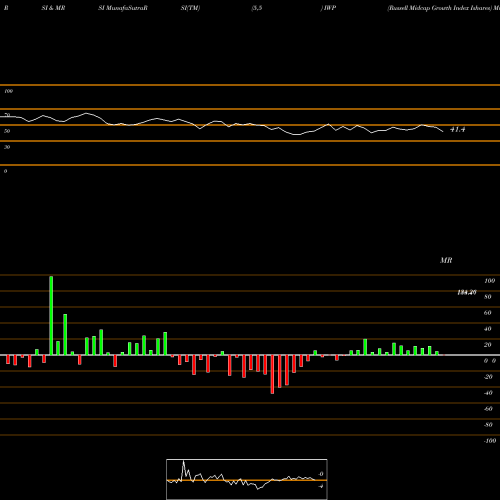500x500 pixels.
Task: Click the MR axis label '80'
Action: coord(488,297)
